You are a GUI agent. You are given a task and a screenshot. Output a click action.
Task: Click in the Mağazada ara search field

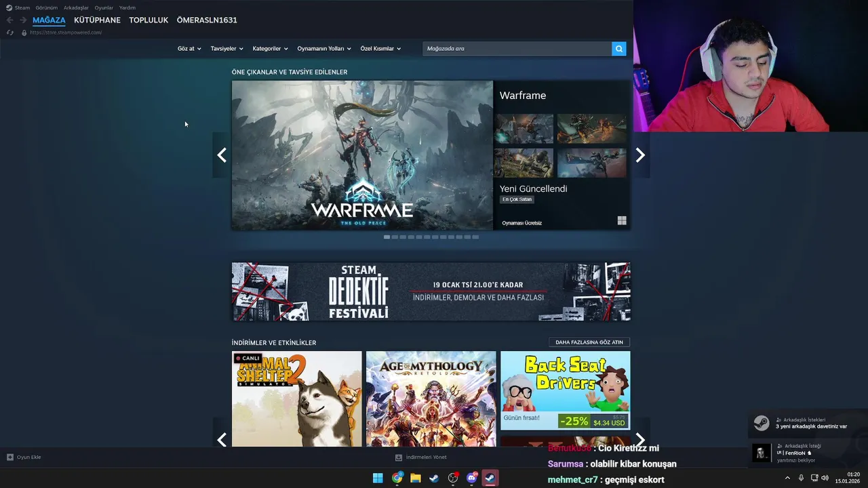[x=517, y=49]
